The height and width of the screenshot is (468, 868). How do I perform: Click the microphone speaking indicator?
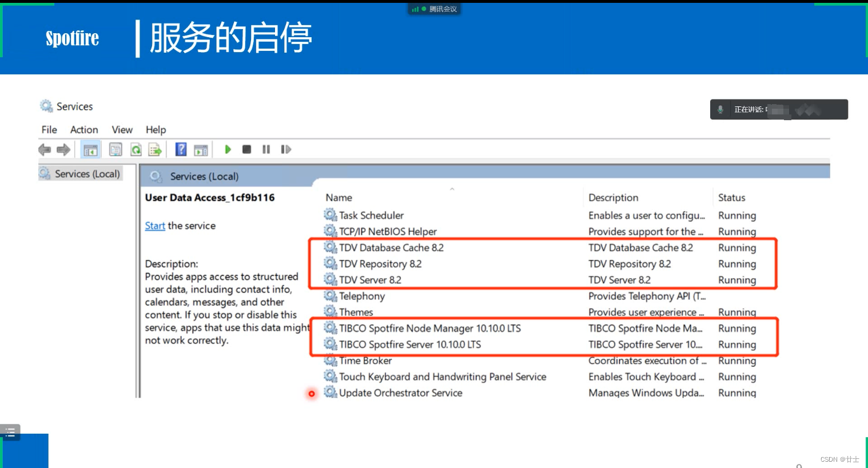pos(720,109)
